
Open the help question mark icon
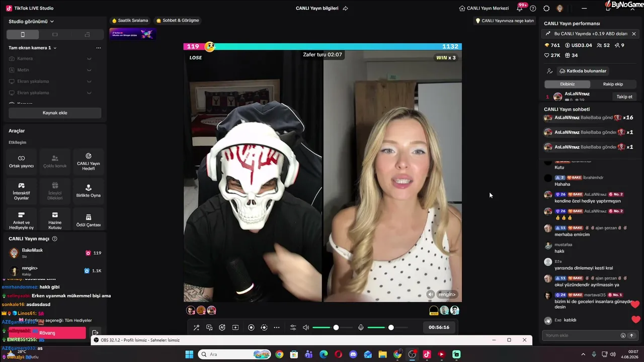tap(533, 8)
